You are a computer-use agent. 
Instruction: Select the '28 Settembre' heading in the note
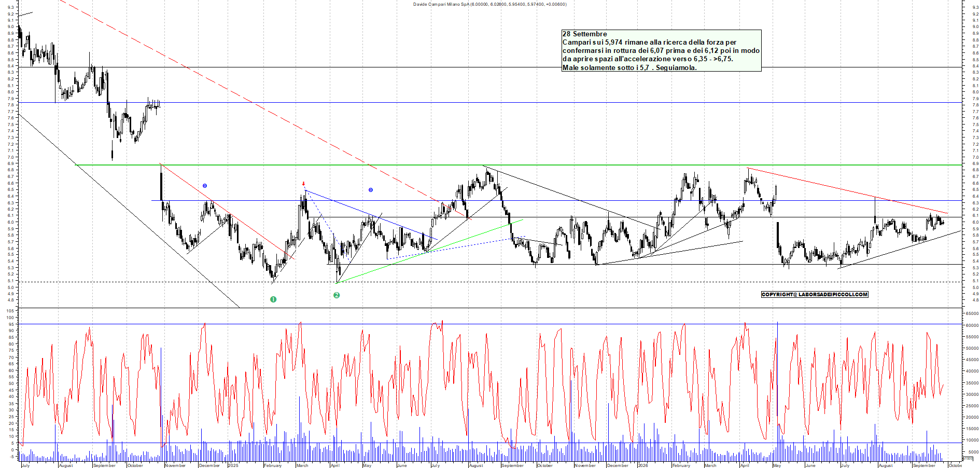click(584, 34)
